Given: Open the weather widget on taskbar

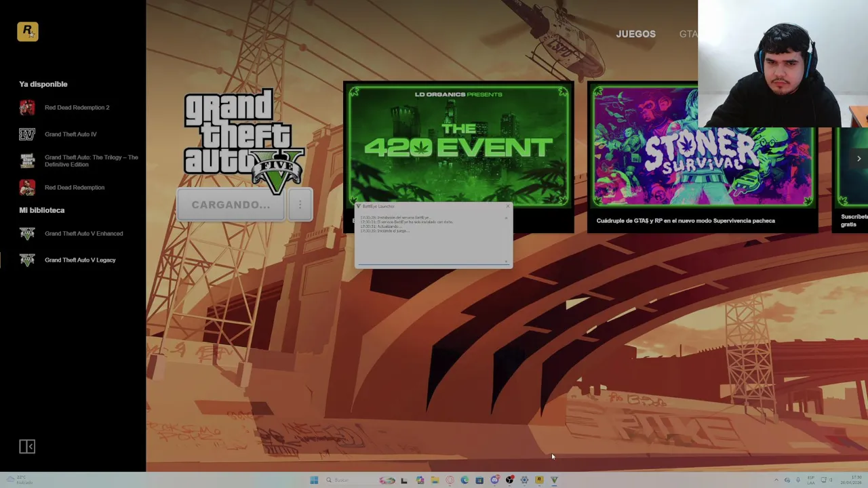Looking at the screenshot, I should click(20, 480).
